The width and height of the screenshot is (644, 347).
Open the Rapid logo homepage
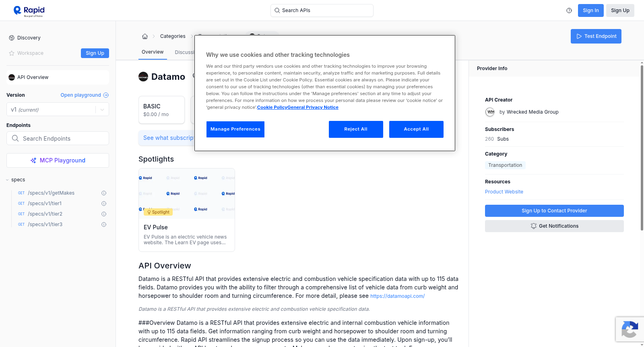29,11
